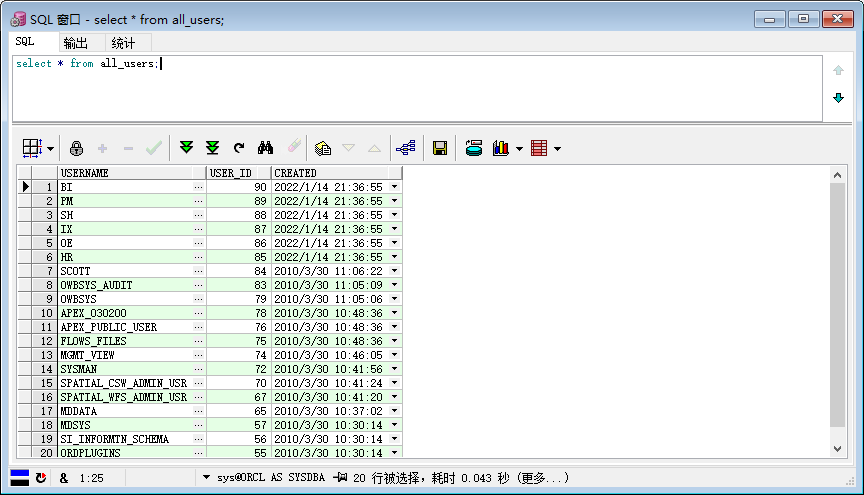Click the insert record plus icon
This screenshot has height=495, width=864.
pyautogui.click(x=102, y=148)
